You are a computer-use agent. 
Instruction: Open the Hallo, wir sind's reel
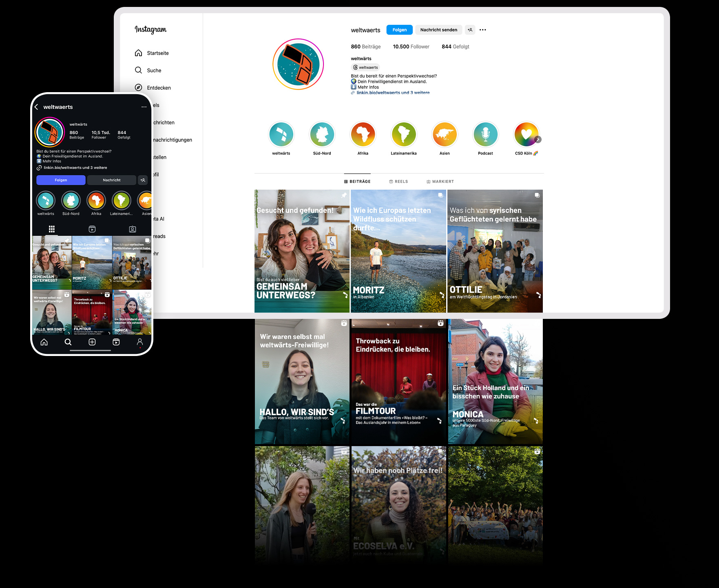click(x=302, y=381)
